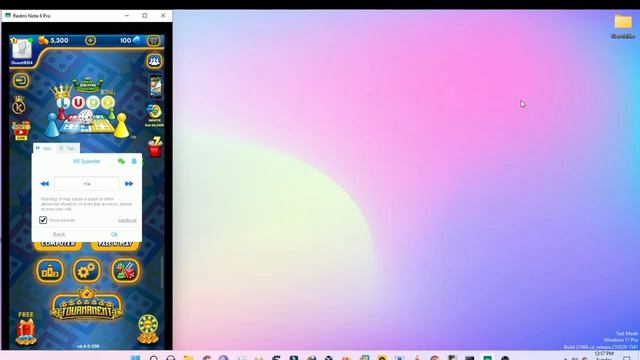Screen dimensions: 640x360
Task: Open the red popcorn bucket offer
Action: pyautogui.click(x=155, y=147)
